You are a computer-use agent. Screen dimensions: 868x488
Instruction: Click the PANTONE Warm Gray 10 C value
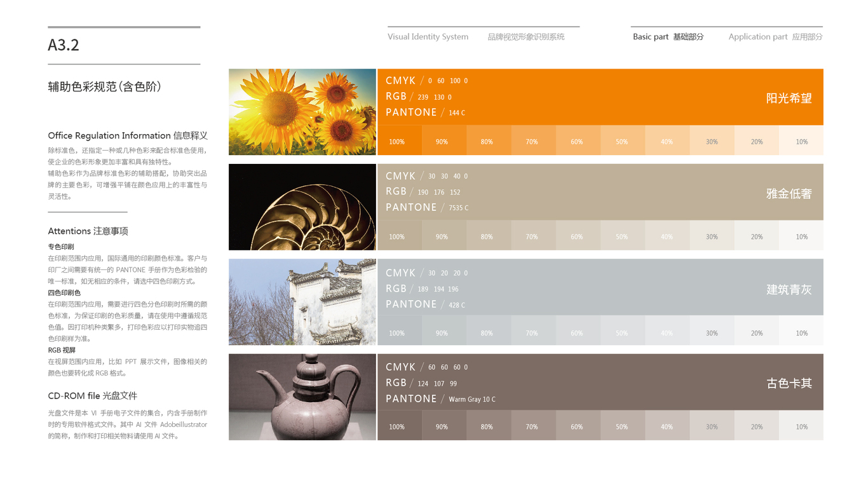(x=440, y=399)
